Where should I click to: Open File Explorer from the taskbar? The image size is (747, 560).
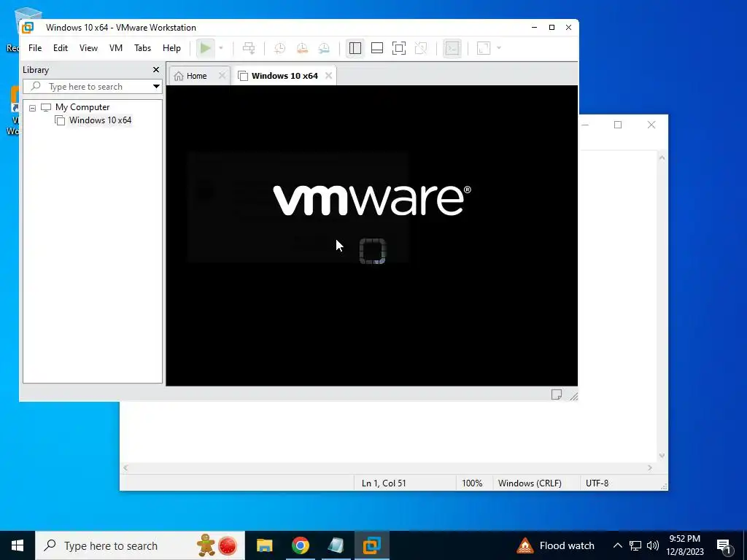click(x=264, y=545)
